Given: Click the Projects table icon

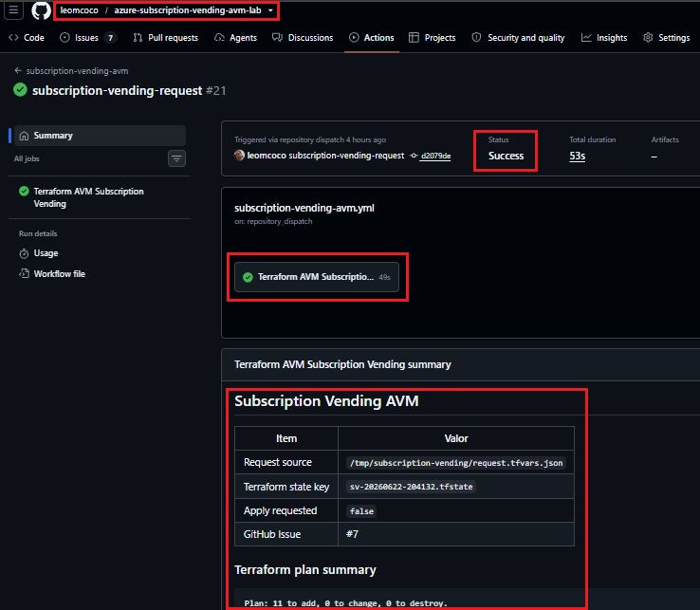Looking at the screenshot, I should click(414, 38).
